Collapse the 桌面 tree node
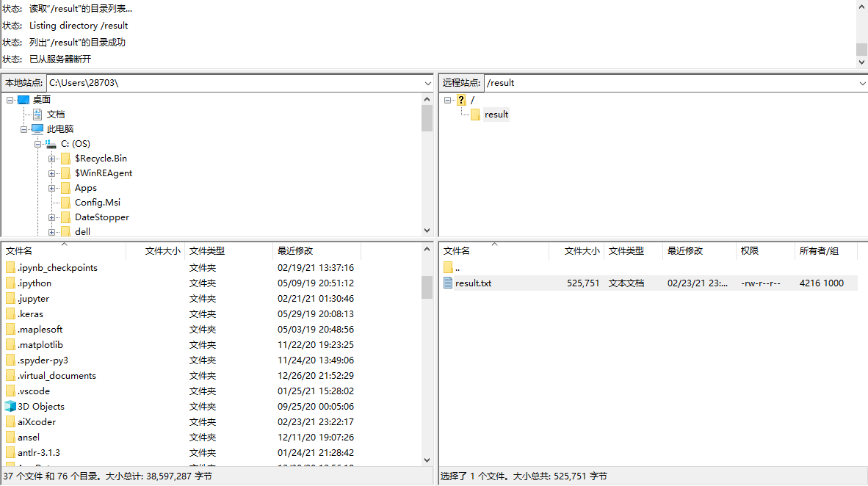 10,100
